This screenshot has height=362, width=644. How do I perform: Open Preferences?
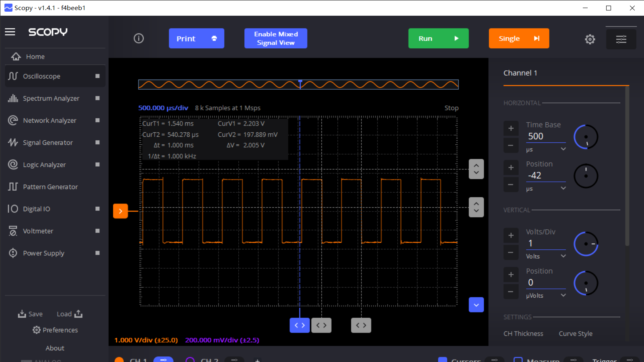click(55, 330)
